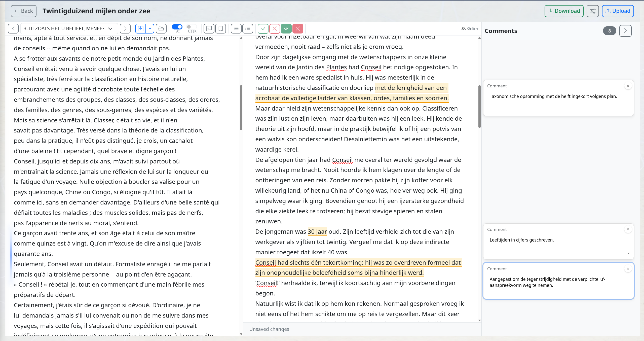Viewport: 644px width, 341px height.
Task: Enable the USER toggle switch
Action: 192,27
